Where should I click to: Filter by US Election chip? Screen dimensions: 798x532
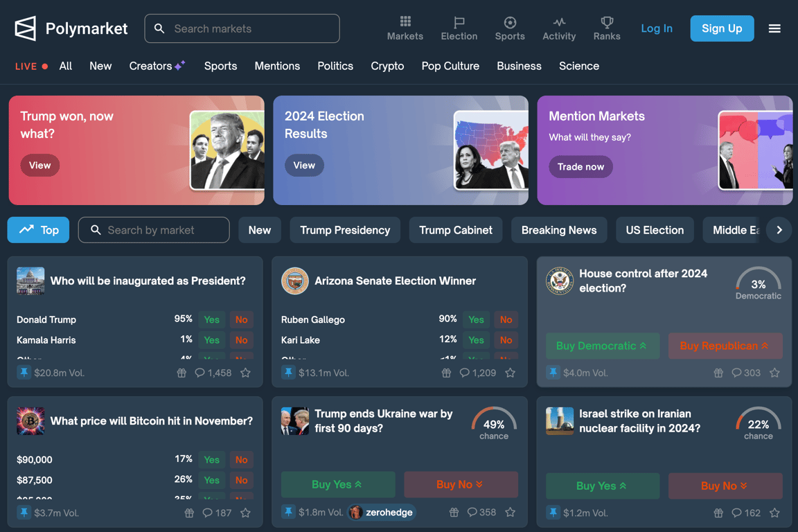(x=655, y=230)
